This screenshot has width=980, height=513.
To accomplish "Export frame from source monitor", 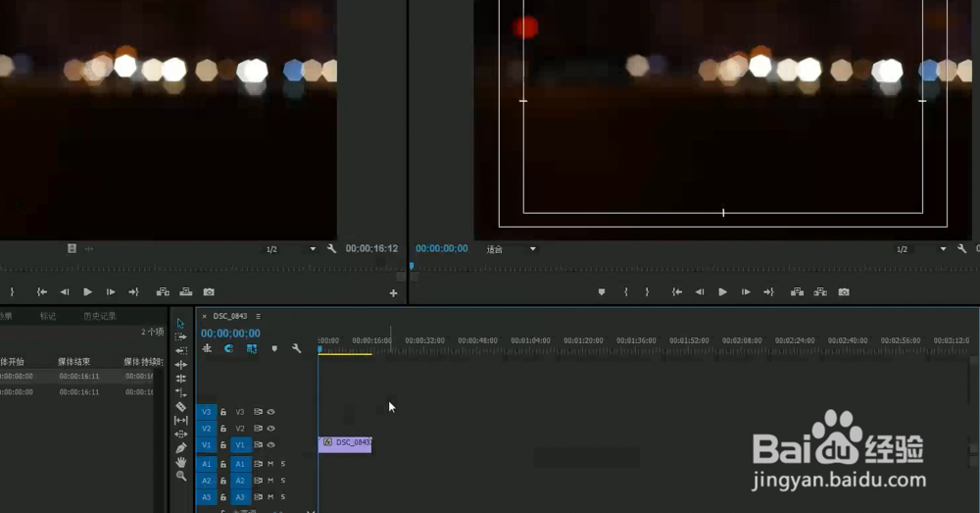I will coord(209,292).
